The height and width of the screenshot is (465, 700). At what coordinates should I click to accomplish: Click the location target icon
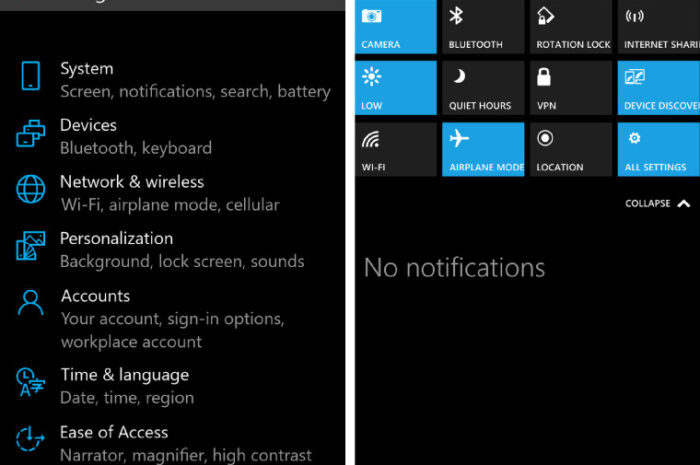[x=545, y=138]
